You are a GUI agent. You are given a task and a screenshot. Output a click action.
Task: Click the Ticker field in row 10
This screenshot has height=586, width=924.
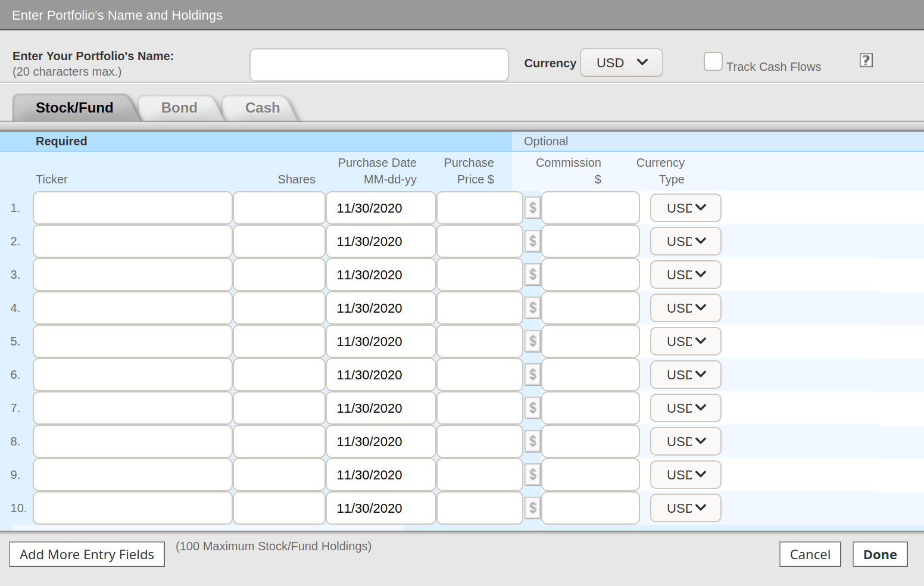click(133, 508)
